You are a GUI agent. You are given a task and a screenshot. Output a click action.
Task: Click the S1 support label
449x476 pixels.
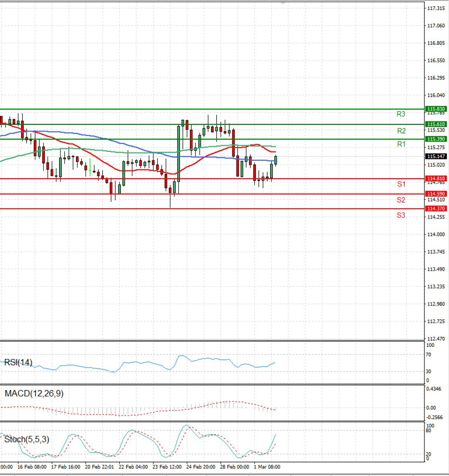tap(401, 184)
